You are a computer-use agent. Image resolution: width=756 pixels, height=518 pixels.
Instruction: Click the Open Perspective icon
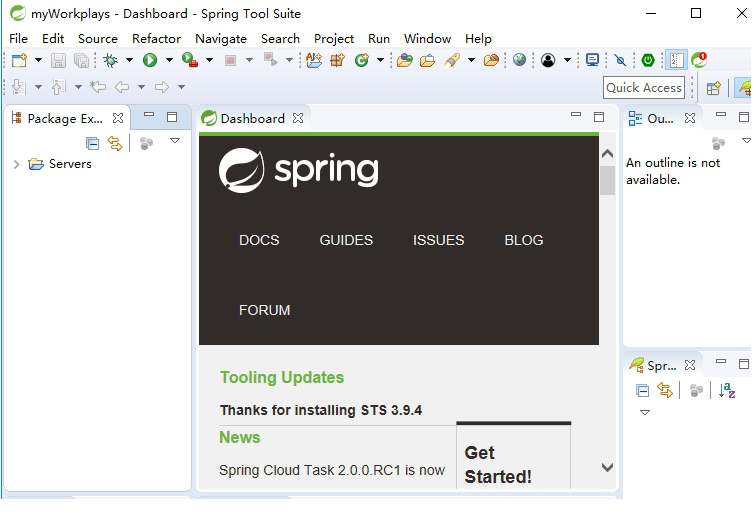(714, 88)
